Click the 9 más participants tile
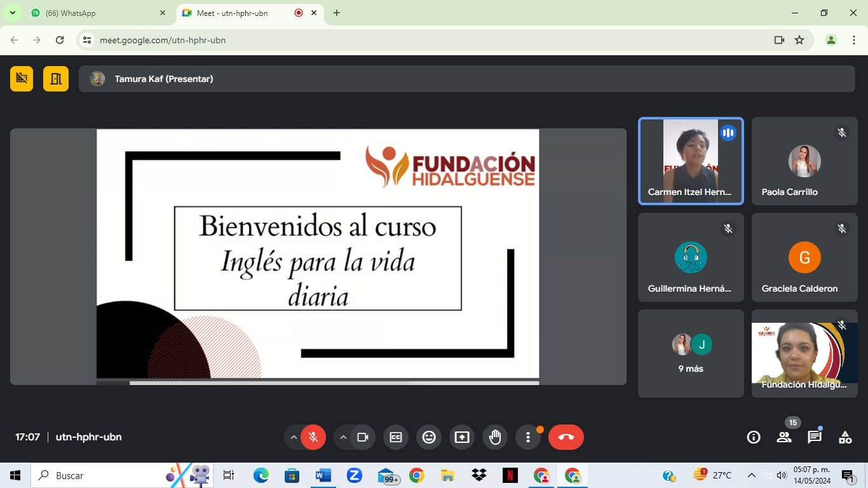The width and height of the screenshot is (868, 488). 691,353
